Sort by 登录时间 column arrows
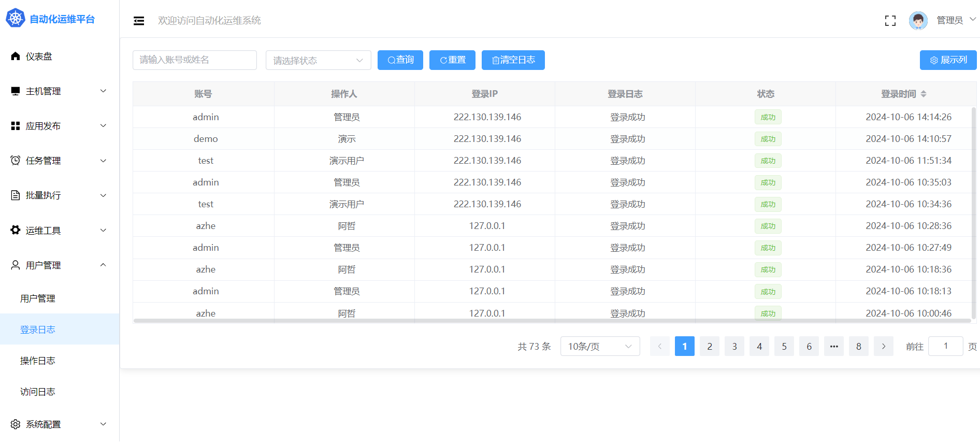Image resolution: width=980 pixels, height=443 pixels. tap(924, 94)
